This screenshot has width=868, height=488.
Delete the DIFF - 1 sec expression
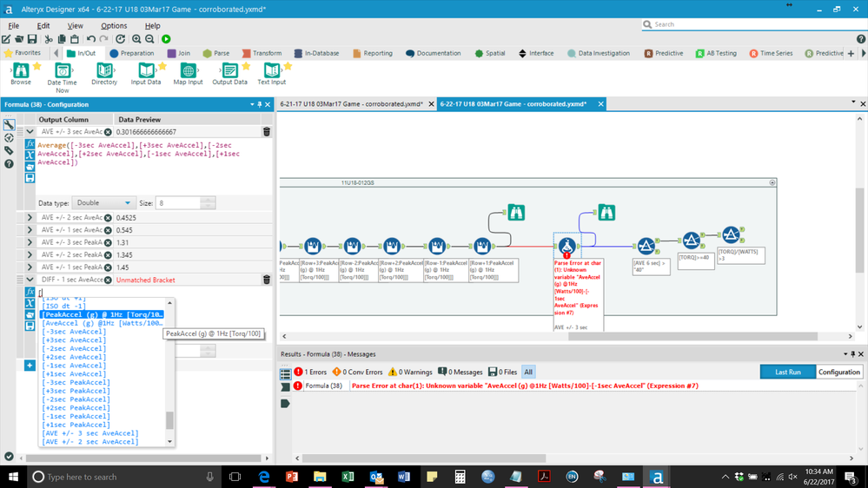coord(266,280)
